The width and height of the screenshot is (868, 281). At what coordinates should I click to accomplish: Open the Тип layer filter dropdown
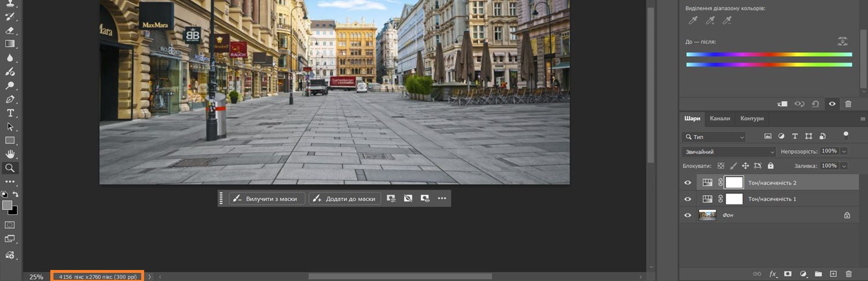pyautogui.click(x=714, y=137)
